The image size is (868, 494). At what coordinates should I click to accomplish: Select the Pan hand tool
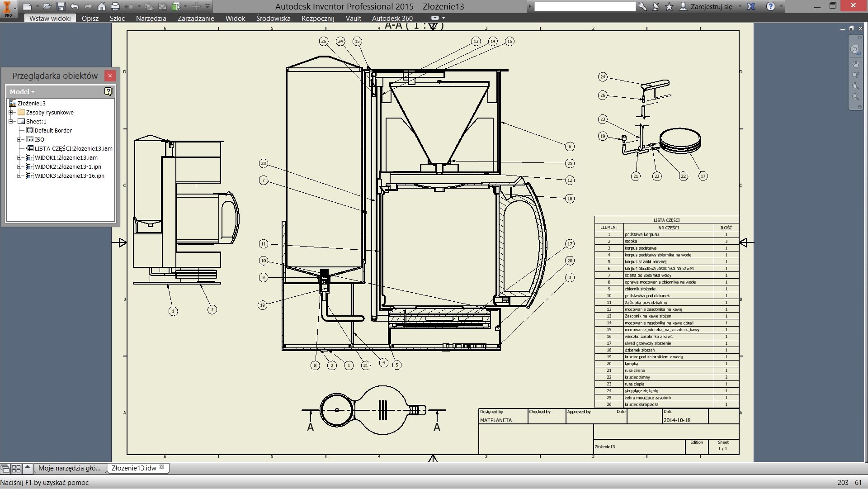click(x=856, y=64)
